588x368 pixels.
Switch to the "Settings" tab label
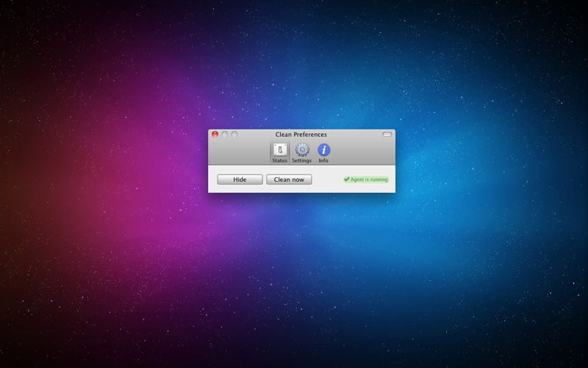(302, 160)
